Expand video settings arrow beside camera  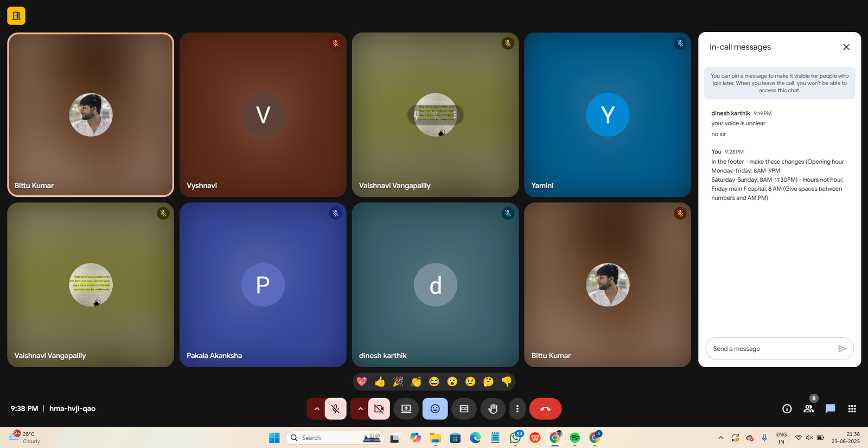tap(360, 409)
